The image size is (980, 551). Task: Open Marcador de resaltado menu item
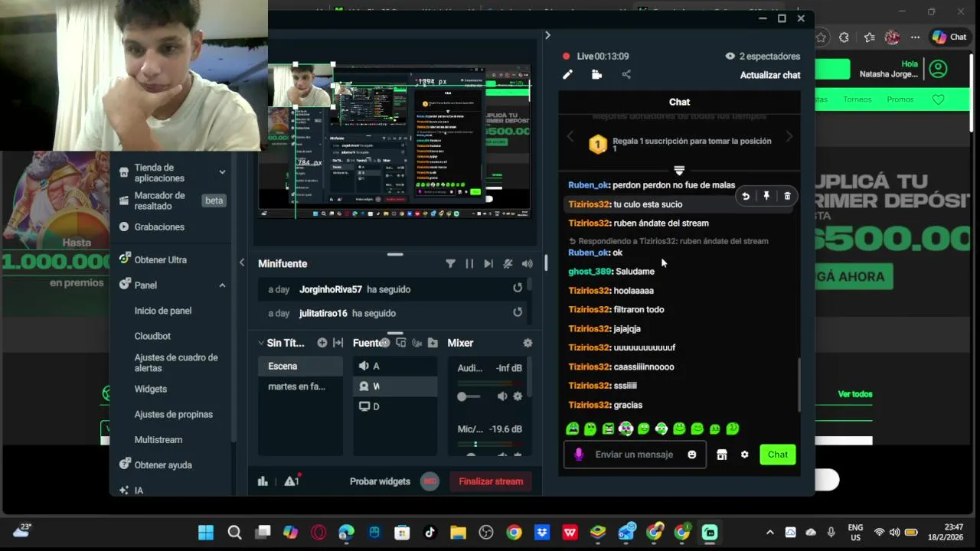pyautogui.click(x=171, y=201)
